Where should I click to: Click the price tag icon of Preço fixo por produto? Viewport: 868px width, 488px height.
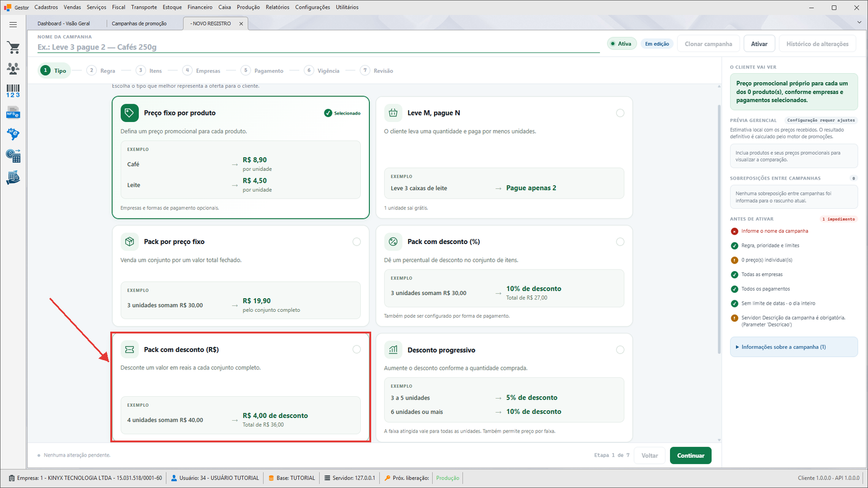129,113
